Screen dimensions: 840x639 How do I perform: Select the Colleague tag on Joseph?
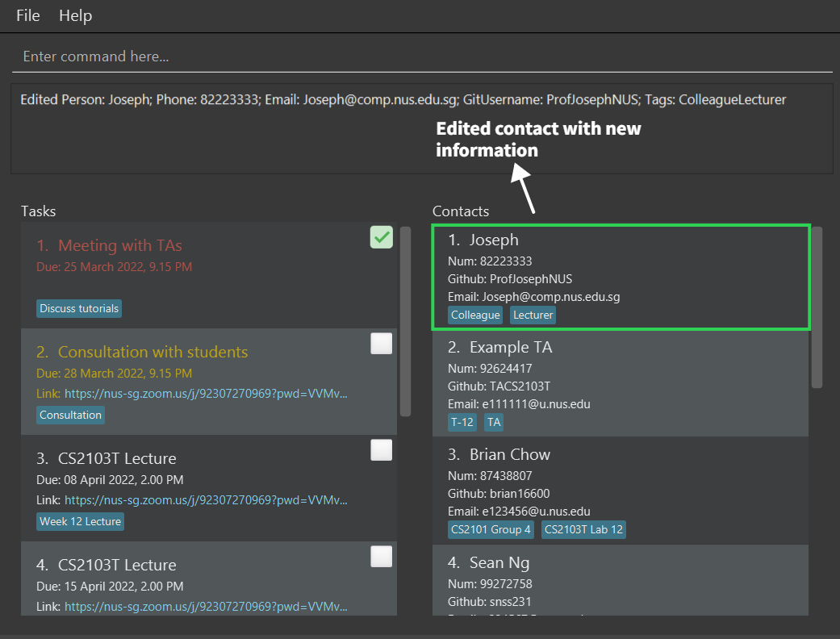coord(476,315)
